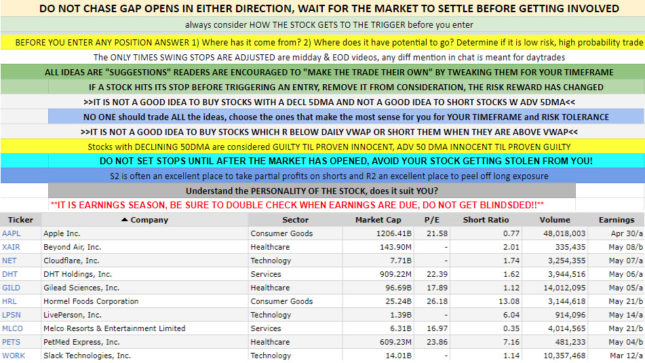Open the XAIR ticker link
Screen dimensions: 645x363
pyautogui.click(x=11, y=247)
